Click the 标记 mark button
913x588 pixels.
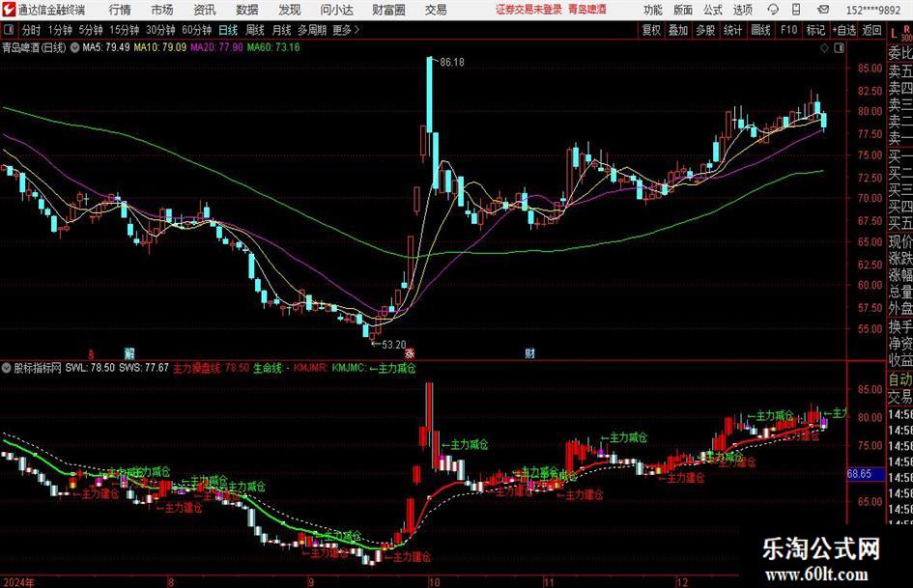coord(815,30)
